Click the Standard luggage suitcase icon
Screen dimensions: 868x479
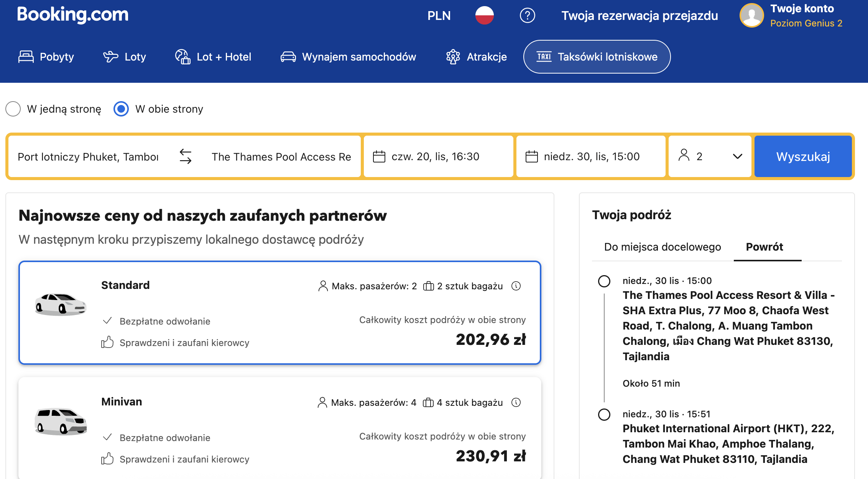tap(428, 286)
